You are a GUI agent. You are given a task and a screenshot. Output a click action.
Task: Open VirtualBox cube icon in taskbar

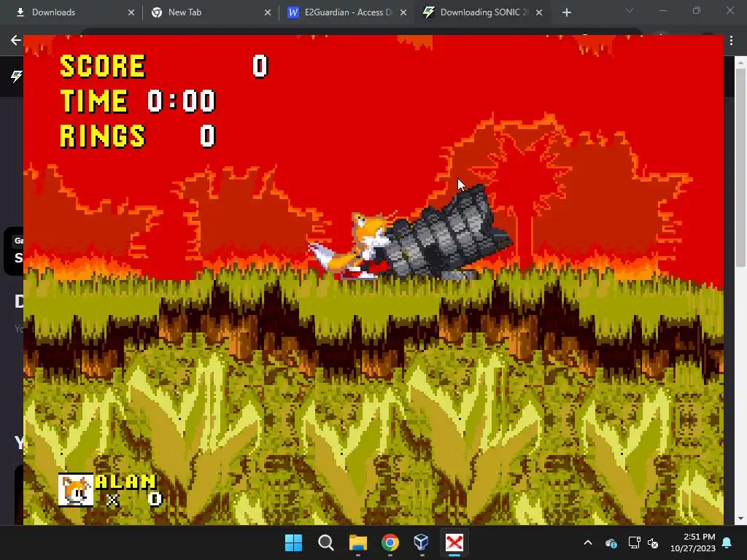[422, 542]
